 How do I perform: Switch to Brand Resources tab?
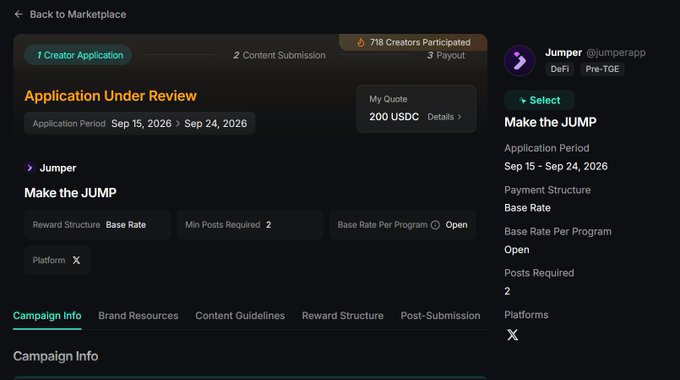coord(138,316)
